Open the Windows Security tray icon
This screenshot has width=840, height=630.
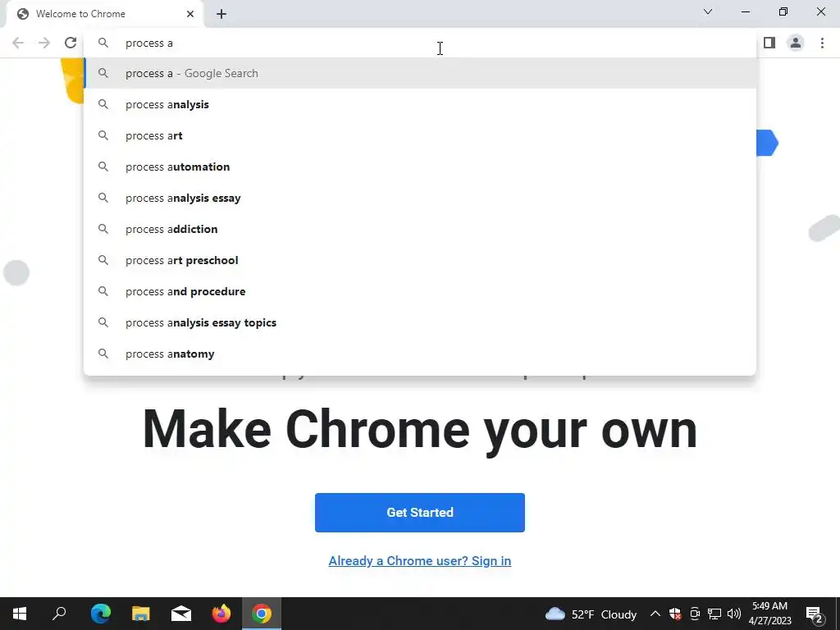[675, 614]
